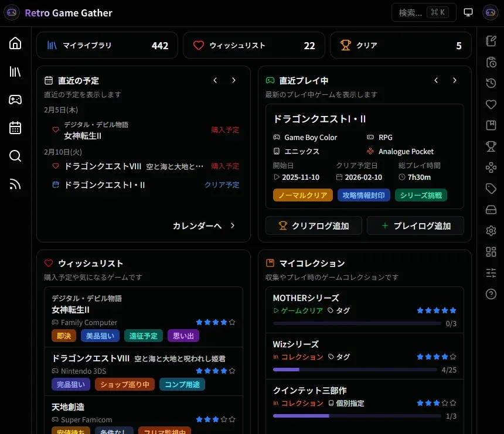The image size is (504, 434).
Task: Click the プレイログ追加 button
Action: click(416, 226)
